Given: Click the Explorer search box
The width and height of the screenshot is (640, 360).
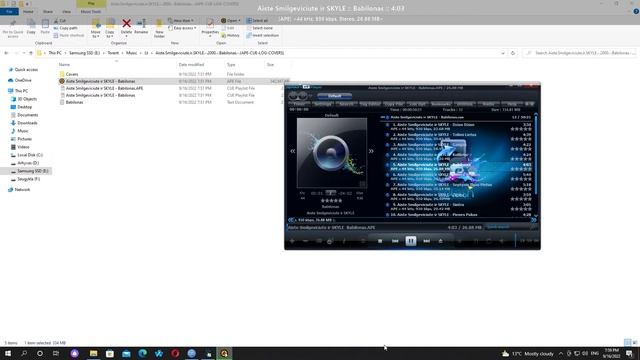Looking at the screenshot, I should pyautogui.click(x=580, y=53).
